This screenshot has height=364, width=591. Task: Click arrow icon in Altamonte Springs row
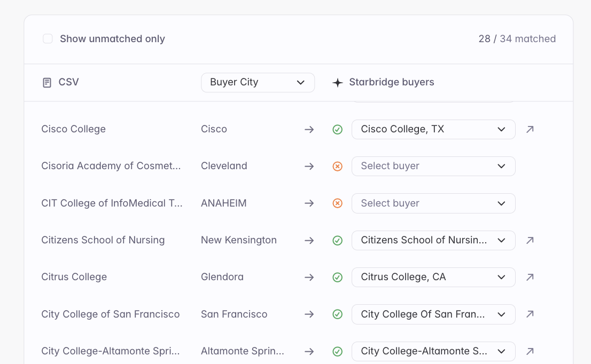click(x=309, y=352)
